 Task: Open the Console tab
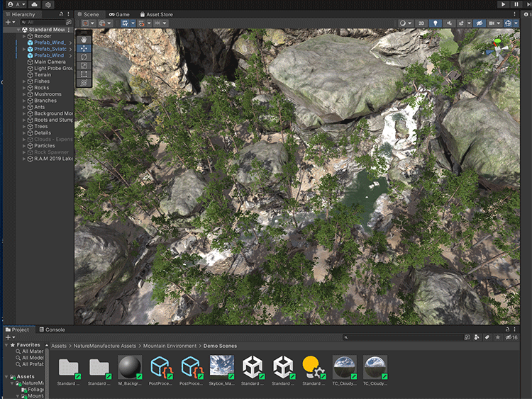(52, 329)
